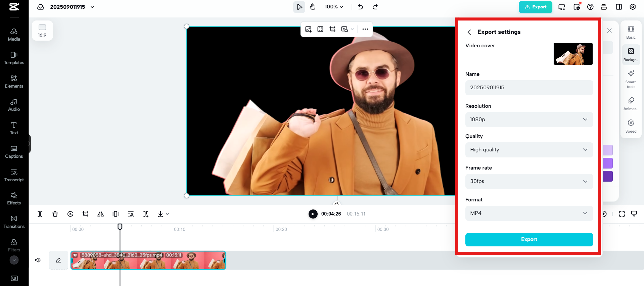
Task: Open the 16:9 aspect ratio selector
Action: point(42,31)
